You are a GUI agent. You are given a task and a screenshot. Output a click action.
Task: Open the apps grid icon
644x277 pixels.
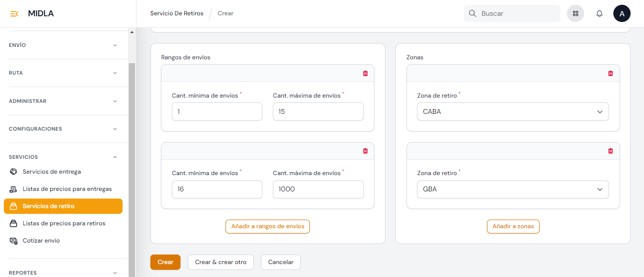click(x=576, y=13)
